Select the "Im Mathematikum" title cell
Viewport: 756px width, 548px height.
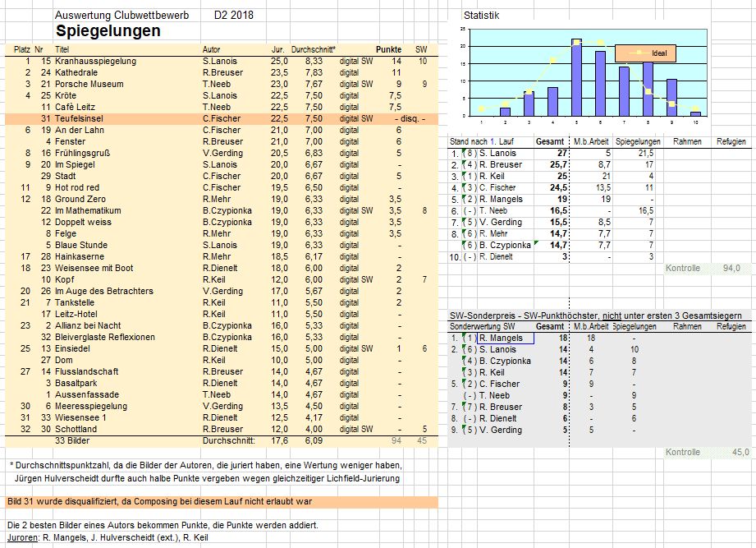[88, 211]
